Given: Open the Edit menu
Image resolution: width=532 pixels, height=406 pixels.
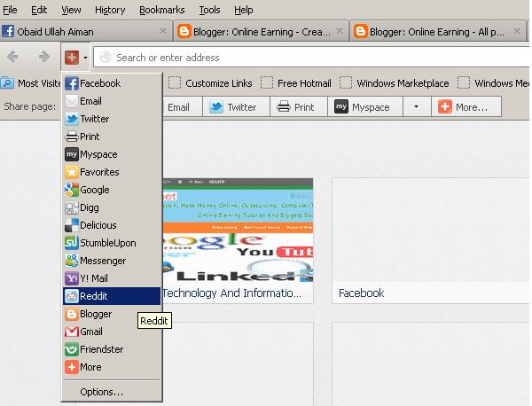Looking at the screenshot, I should [39, 10].
